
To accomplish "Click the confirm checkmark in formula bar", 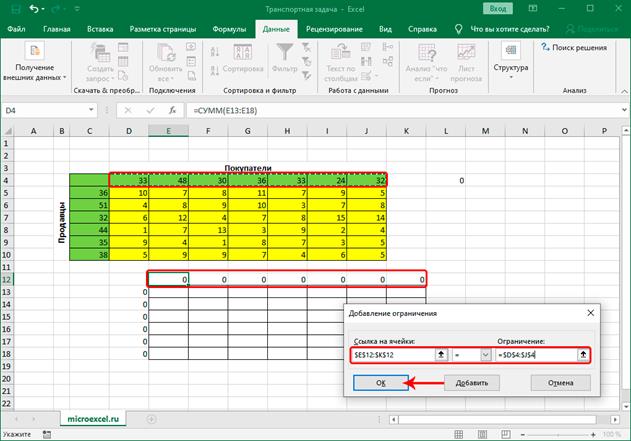I will click(x=150, y=110).
